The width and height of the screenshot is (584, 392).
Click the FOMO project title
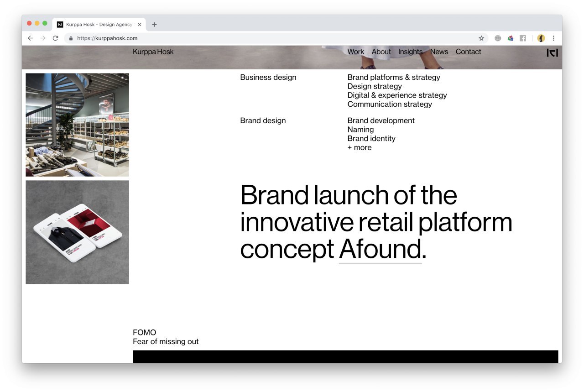[x=144, y=332]
